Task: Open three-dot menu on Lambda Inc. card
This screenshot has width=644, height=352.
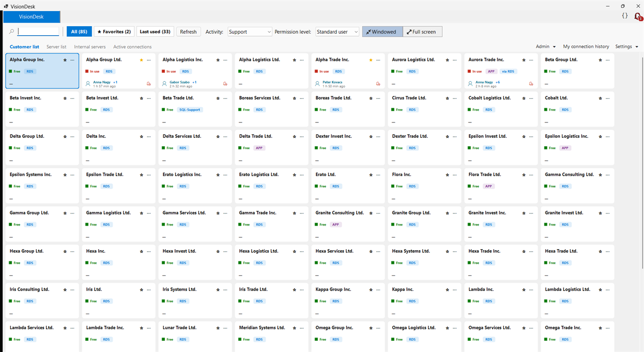Action: click(531, 290)
